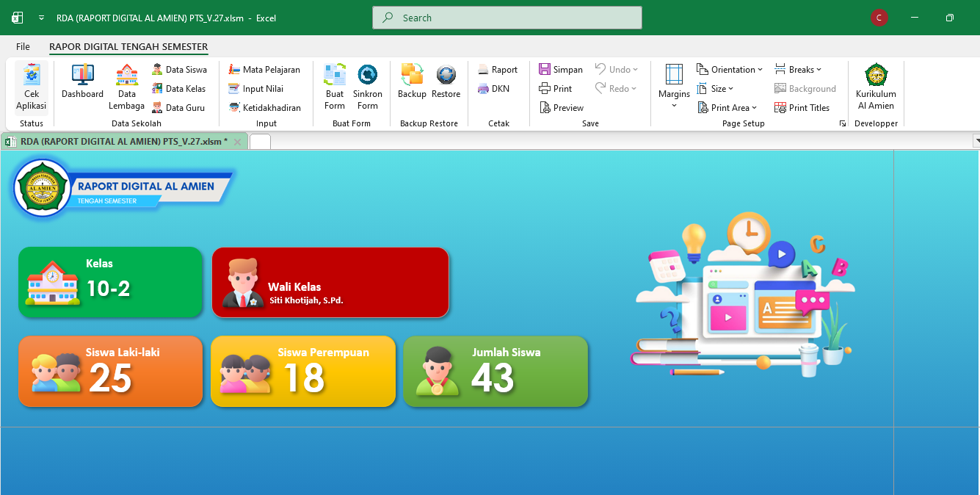This screenshot has height=495, width=980.
Task: Open the File menu tab
Action: click(x=23, y=46)
